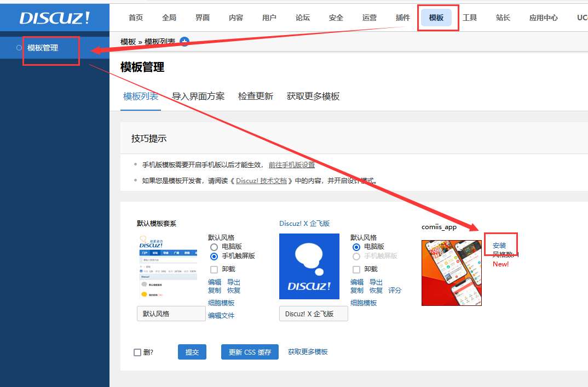
Task: Click 编辑 for Discuz! X 企飞版
Action: pyautogui.click(x=357, y=282)
